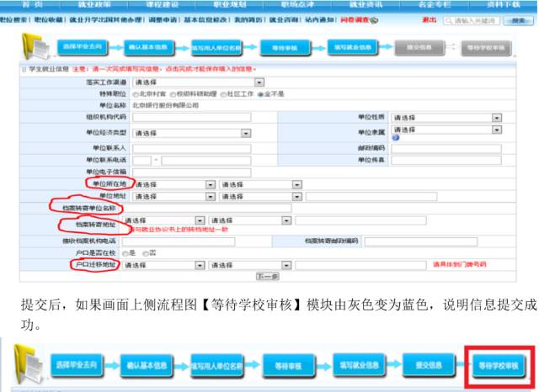
Task: Open the 职业规划 top navigation tab
Action: coord(215,5)
